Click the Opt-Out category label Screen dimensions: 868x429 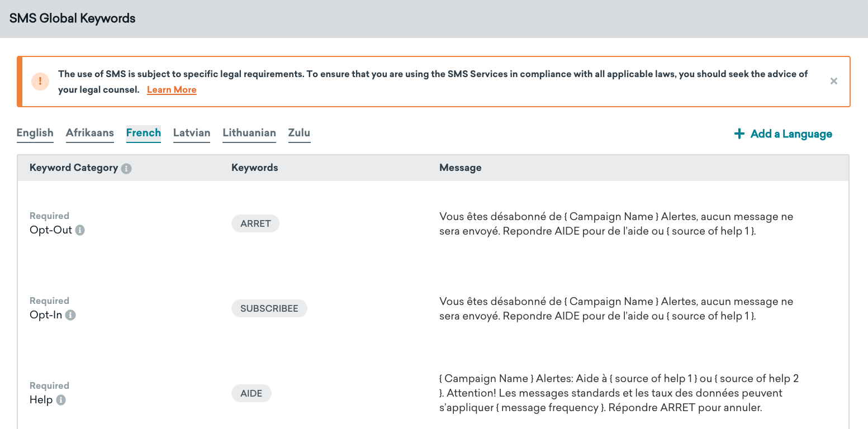51,230
